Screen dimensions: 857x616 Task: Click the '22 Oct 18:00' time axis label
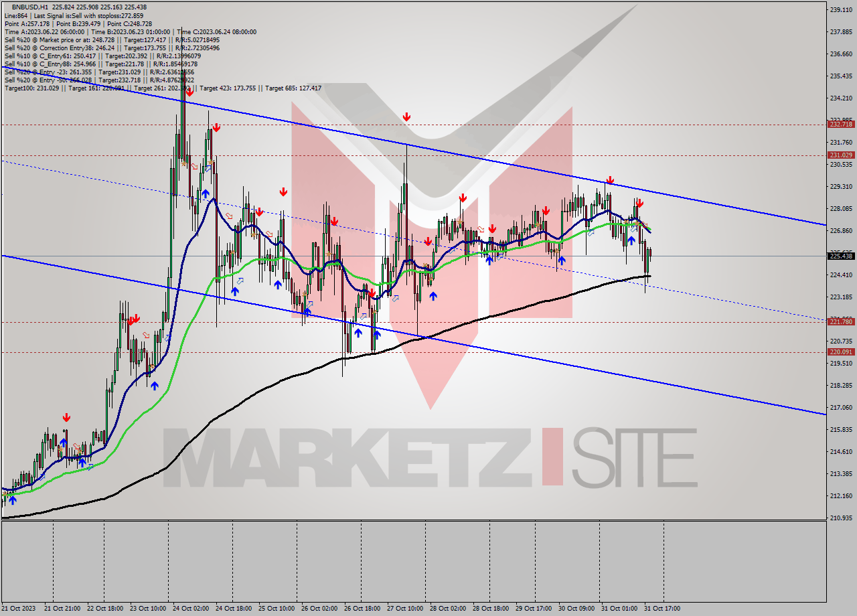pyautogui.click(x=105, y=609)
